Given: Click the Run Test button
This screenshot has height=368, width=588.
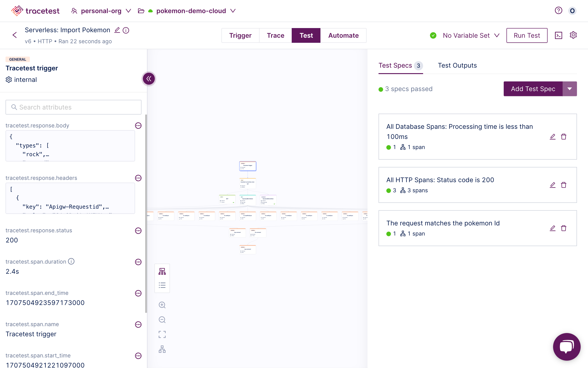Looking at the screenshot, I should 527,35.
